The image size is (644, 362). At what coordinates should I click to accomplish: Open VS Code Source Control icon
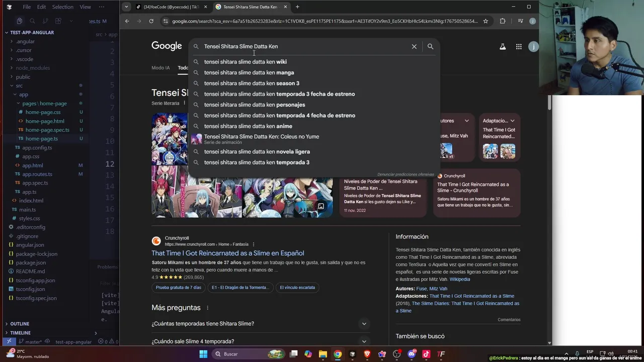[45, 21]
